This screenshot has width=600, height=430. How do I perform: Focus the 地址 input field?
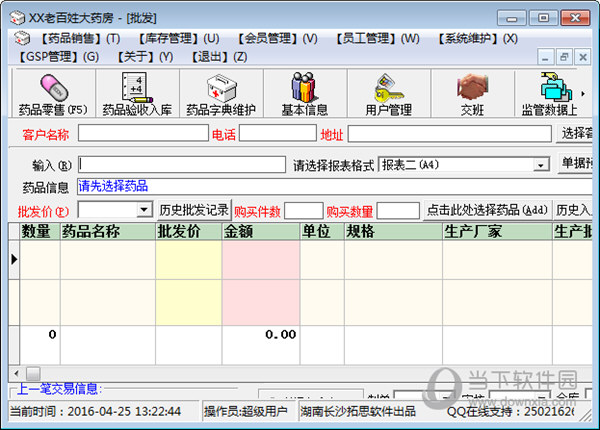(450, 134)
